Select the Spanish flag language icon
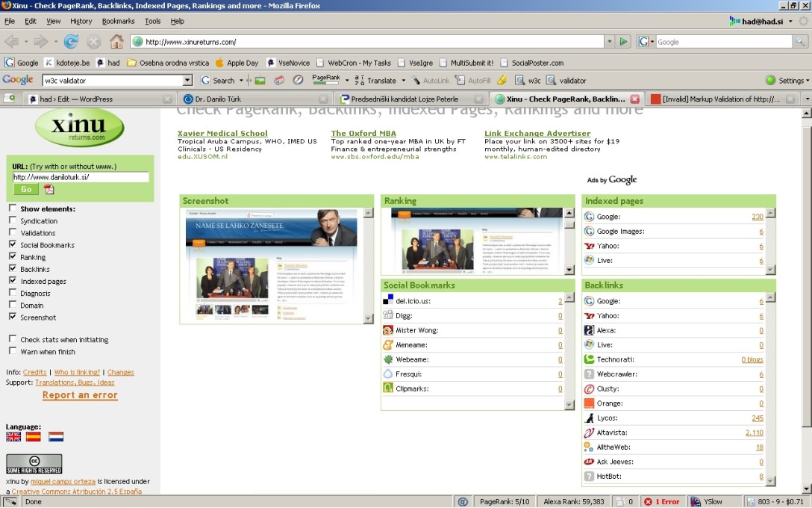 pos(33,436)
